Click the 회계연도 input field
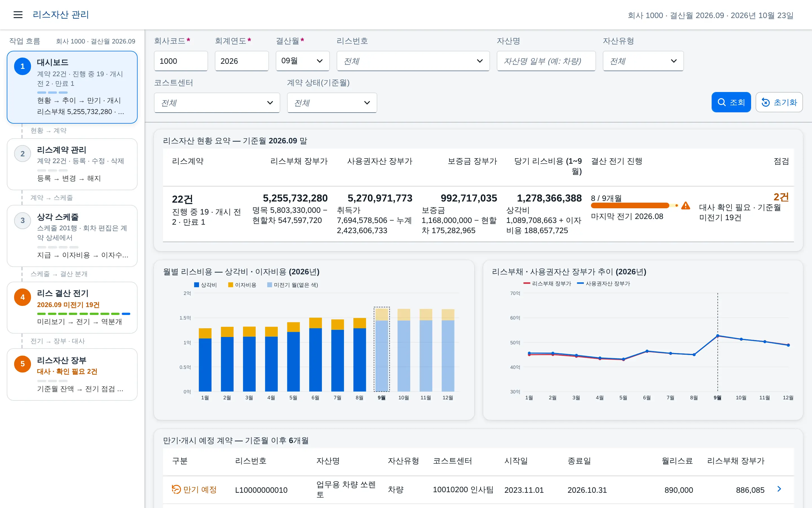Screen dimensions: 812x508 (242, 61)
